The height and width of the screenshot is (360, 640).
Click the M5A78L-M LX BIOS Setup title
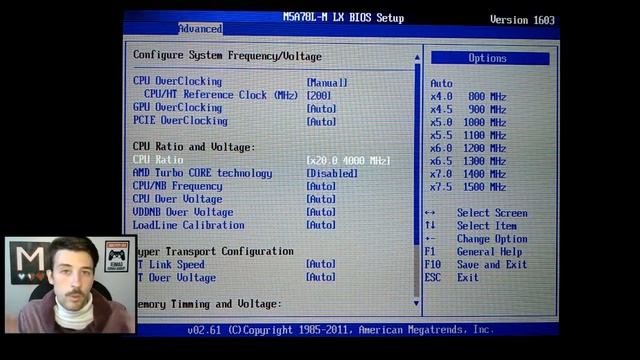343,18
